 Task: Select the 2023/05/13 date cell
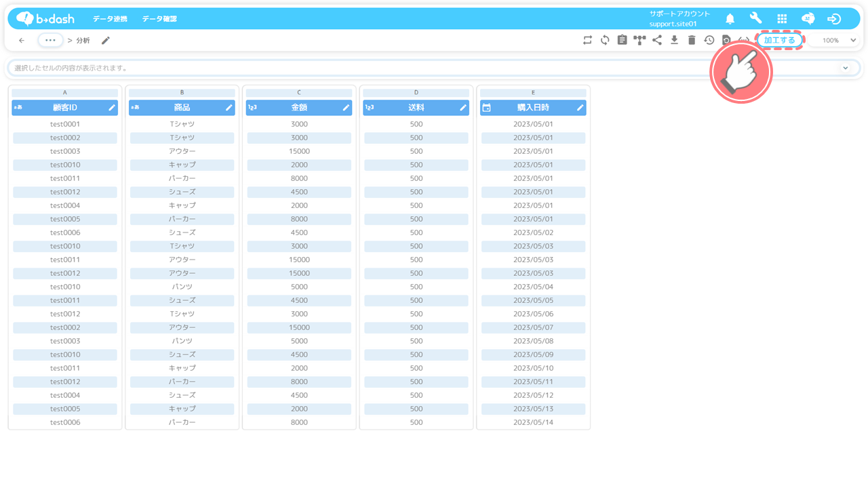(x=533, y=409)
